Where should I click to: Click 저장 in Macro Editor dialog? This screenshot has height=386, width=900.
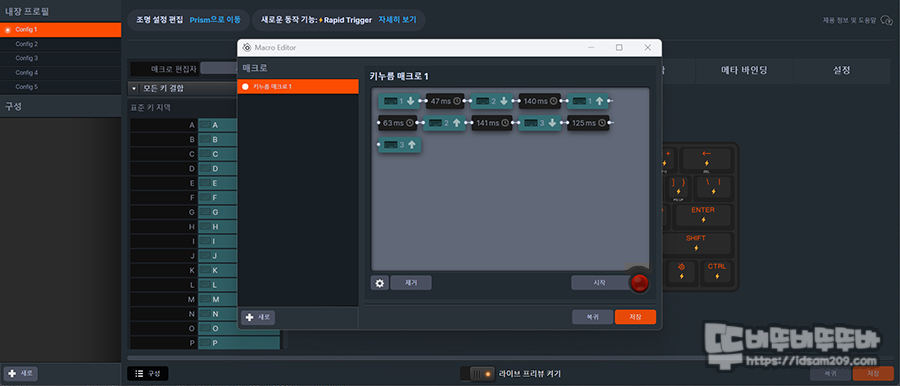(x=635, y=317)
